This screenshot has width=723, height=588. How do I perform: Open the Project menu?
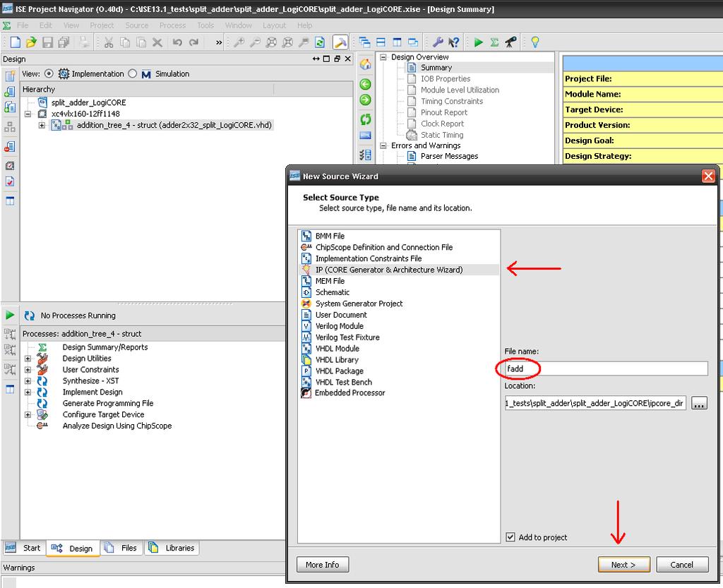[x=102, y=25]
